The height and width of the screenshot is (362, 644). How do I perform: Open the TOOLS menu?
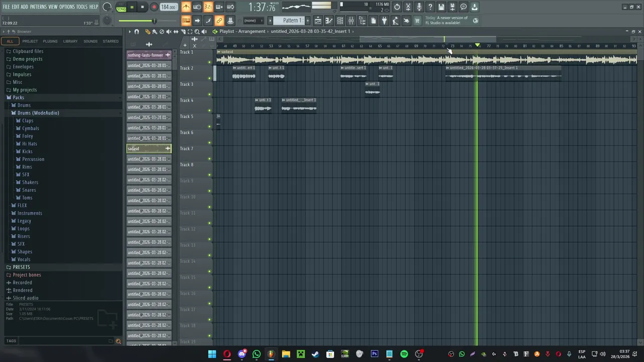pyautogui.click(x=82, y=7)
